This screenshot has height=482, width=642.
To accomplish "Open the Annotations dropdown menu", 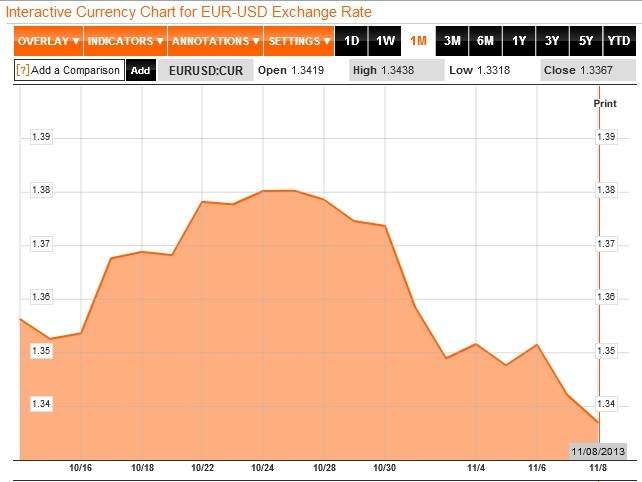I will [215, 42].
